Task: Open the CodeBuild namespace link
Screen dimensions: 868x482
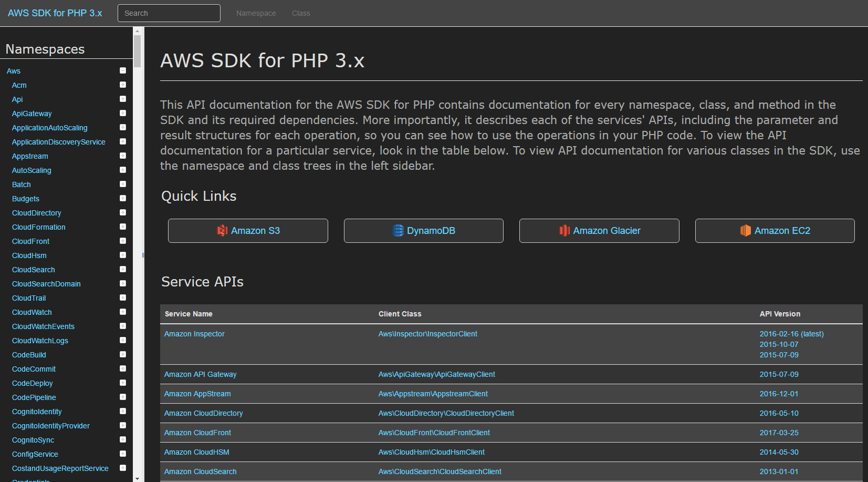Action: pyautogui.click(x=29, y=355)
